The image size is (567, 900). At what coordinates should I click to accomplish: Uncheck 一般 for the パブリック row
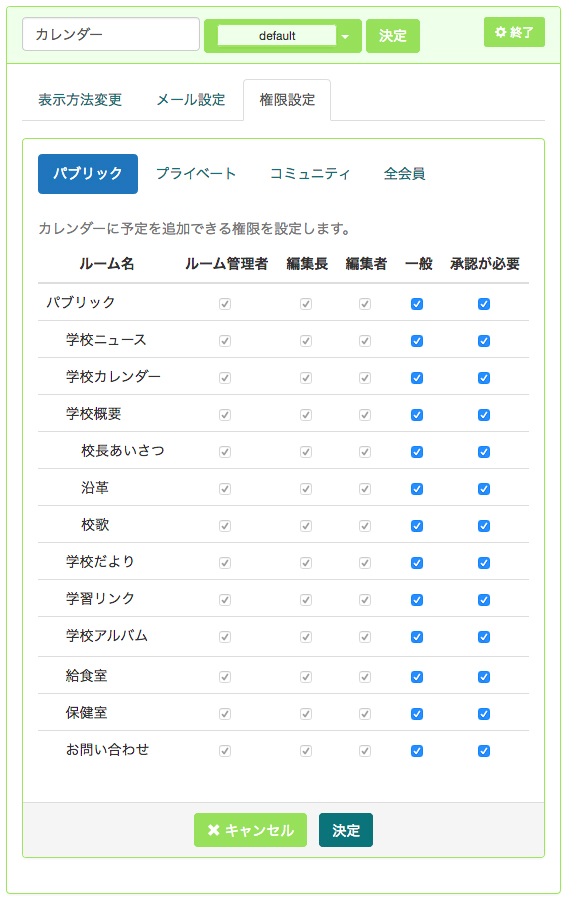417,304
